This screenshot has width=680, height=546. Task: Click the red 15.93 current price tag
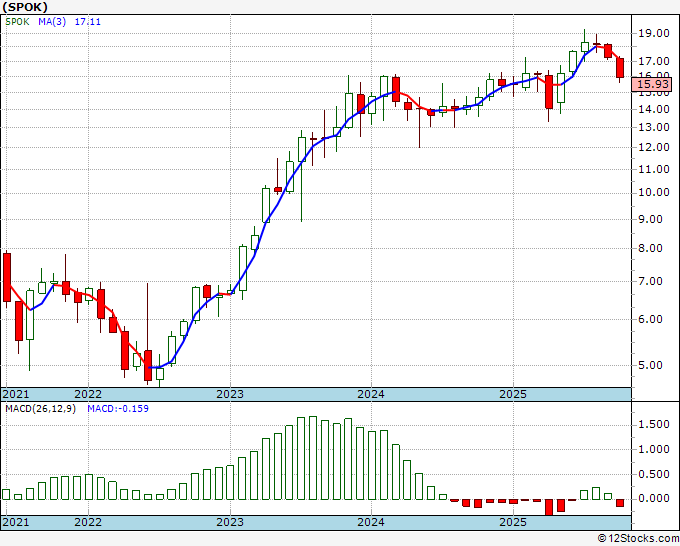[x=655, y=85]
